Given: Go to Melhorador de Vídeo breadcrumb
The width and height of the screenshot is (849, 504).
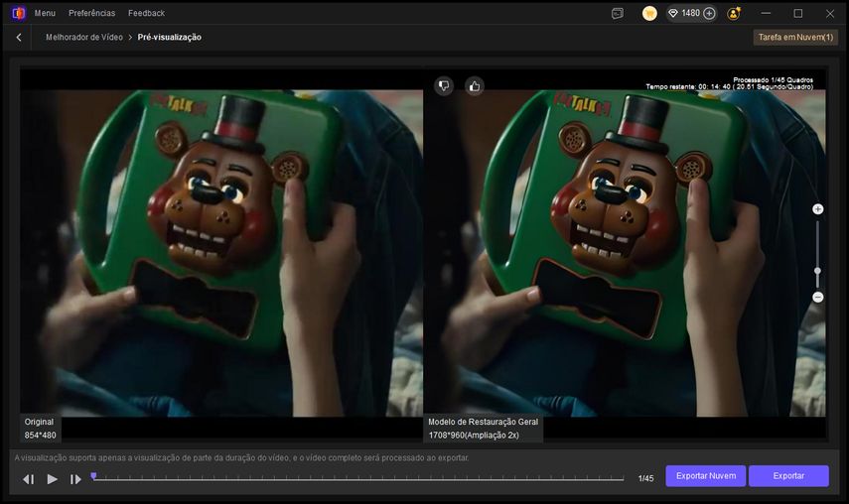Looking at the screenshot, I should pos(84,38).
